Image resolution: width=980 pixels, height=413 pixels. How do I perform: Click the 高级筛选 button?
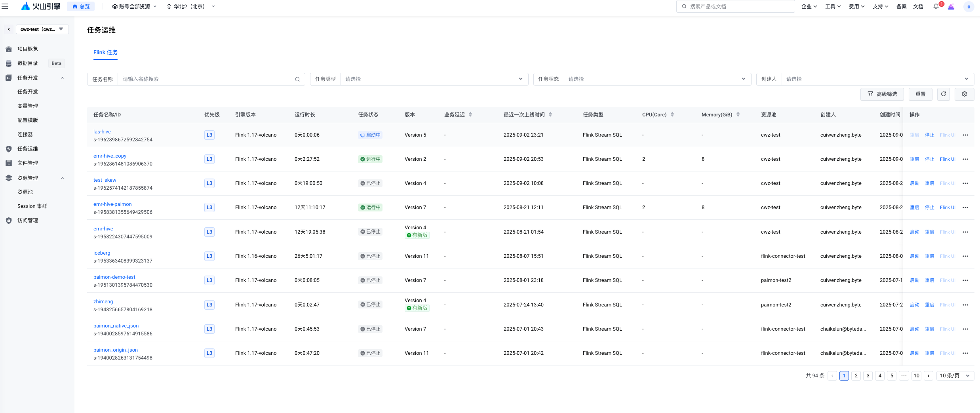(882, 94)
